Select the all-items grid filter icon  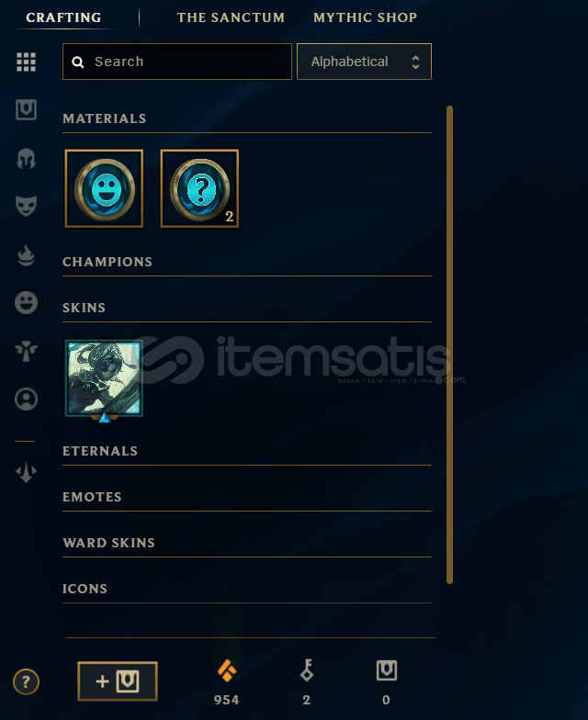click(26, 62)
